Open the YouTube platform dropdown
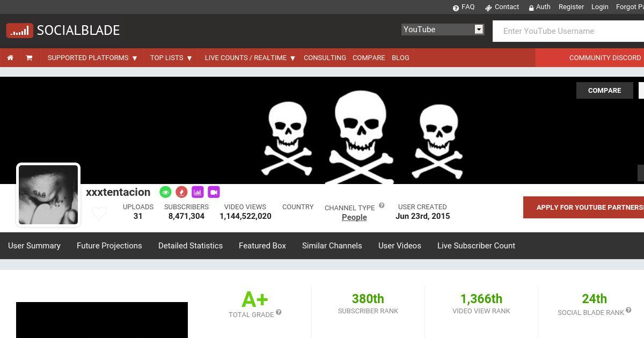Viewport: 644px width, 338px height. 442,30
